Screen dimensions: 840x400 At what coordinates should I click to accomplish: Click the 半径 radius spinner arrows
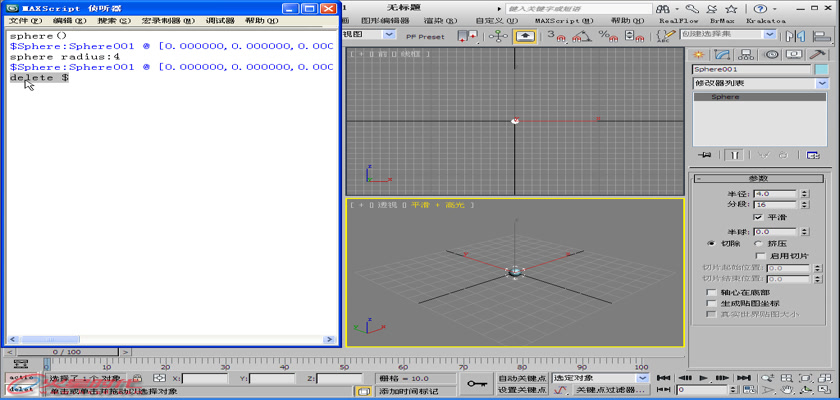(x=805, y=194)
